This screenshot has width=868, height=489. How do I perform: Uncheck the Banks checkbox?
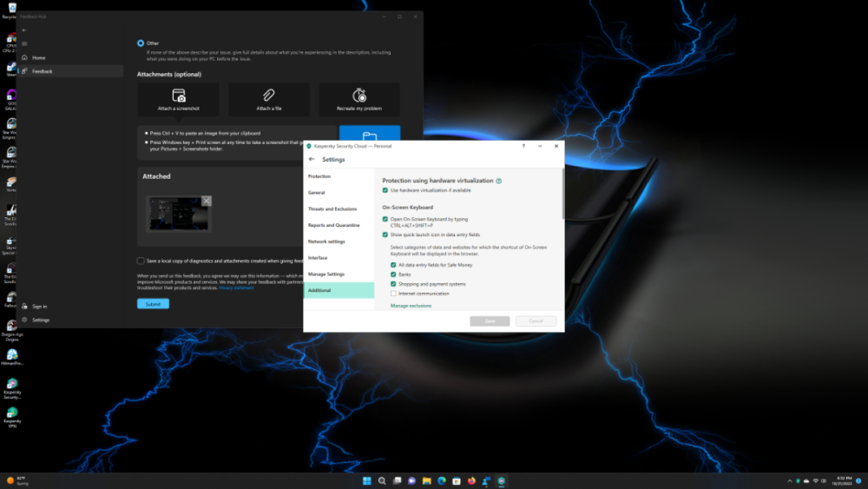click(x=393, y=274)
